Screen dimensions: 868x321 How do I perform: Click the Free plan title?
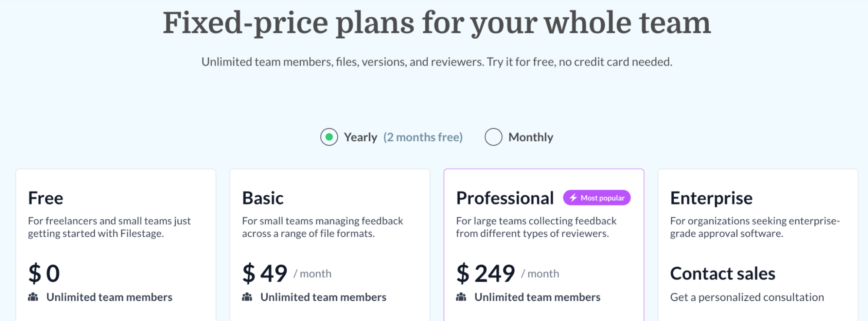coord(46,198)
